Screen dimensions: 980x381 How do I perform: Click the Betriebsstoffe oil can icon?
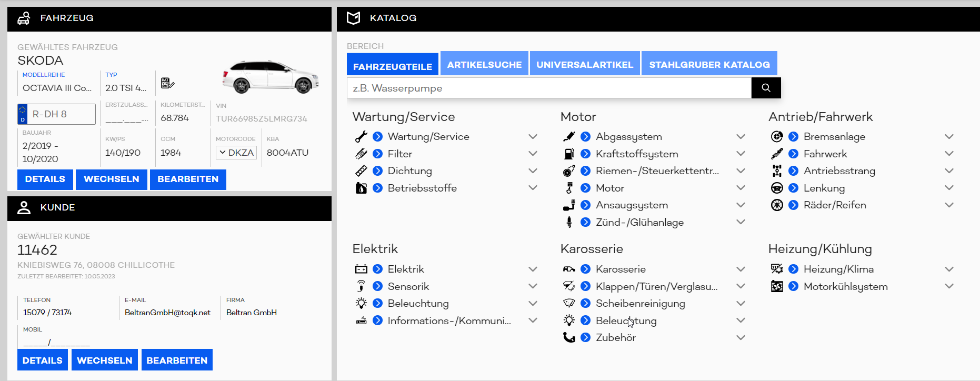point(361,188)
